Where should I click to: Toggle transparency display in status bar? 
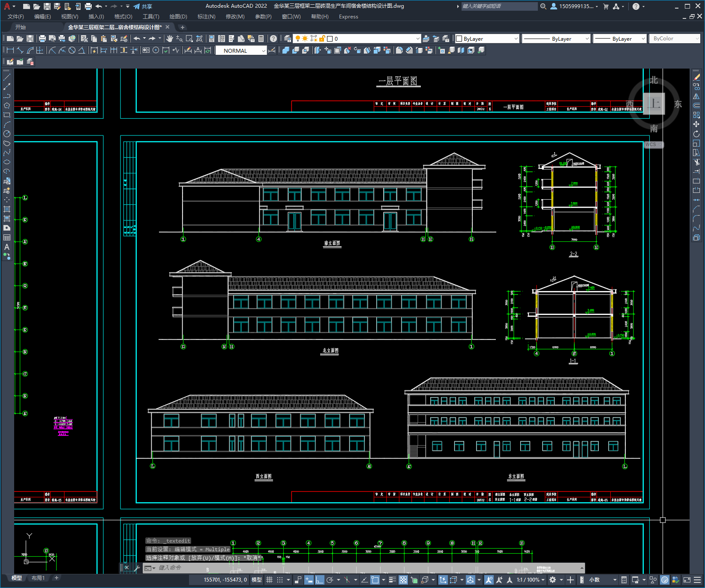403,580
